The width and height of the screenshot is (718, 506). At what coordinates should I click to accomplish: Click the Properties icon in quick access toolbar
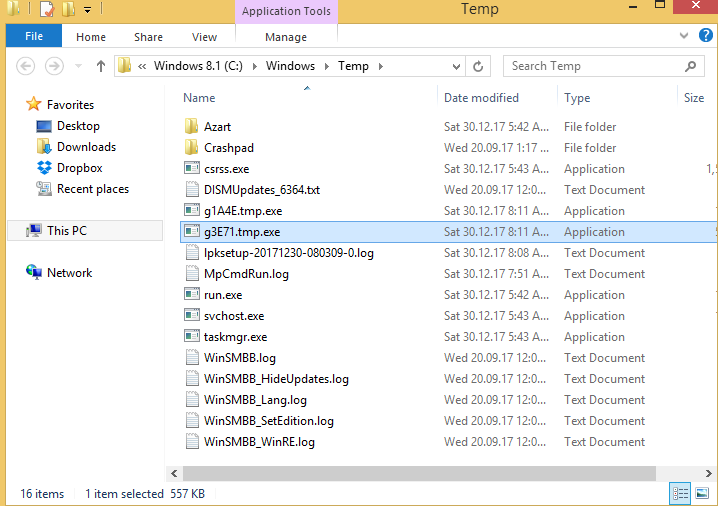pos(47,10)
